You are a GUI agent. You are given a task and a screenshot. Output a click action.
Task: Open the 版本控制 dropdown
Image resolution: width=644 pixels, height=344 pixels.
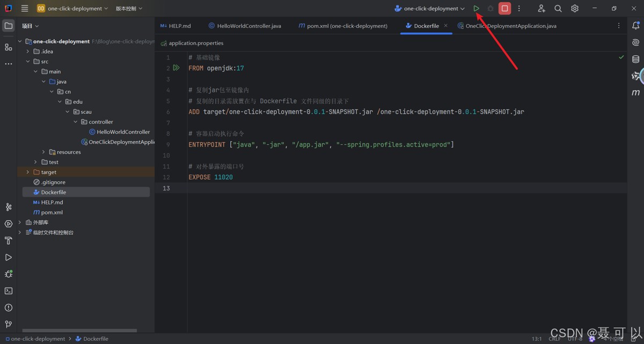pyautogui.click(x=129, y=9)
